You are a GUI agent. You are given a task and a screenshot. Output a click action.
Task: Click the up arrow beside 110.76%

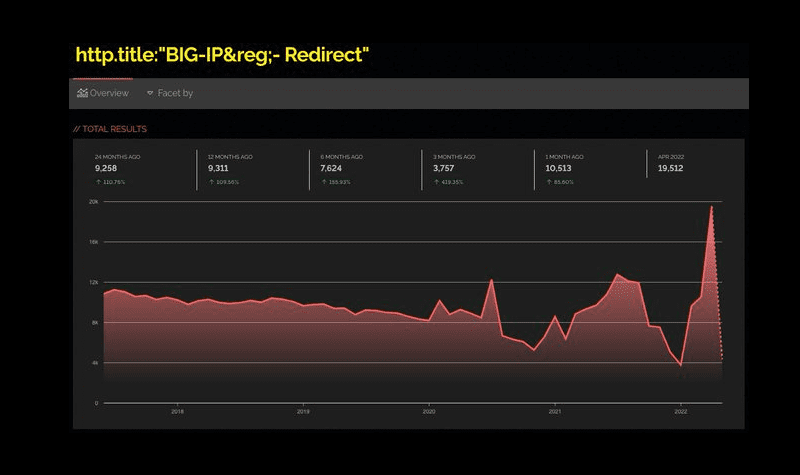coord(98,182)
